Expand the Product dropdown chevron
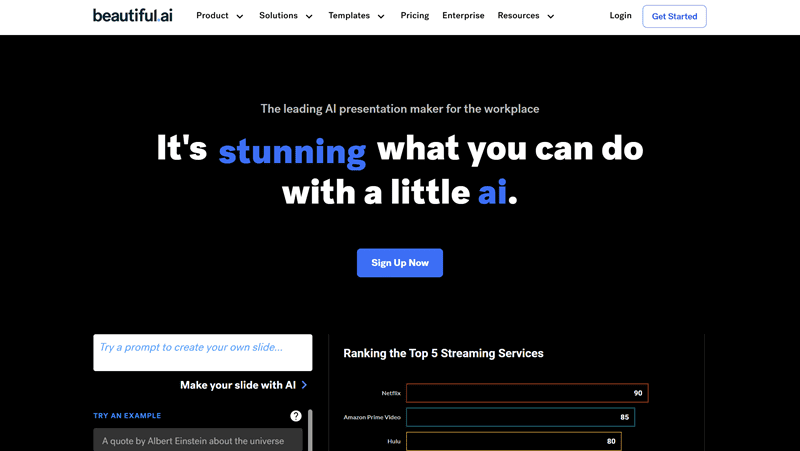The height and width of the screenshot is (451, 800). tap(240, 16)
